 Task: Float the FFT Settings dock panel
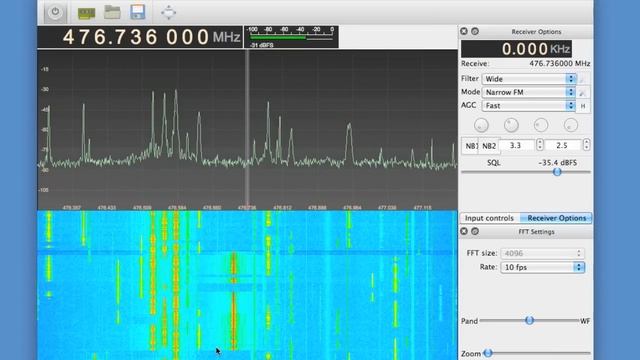click(475, 231)
